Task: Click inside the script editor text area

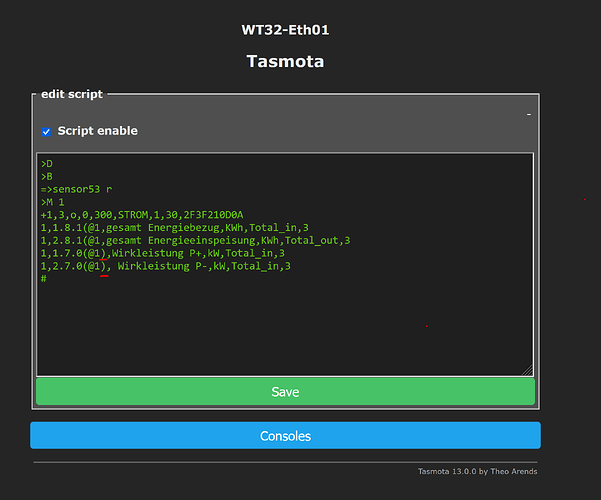Action: 285,264
